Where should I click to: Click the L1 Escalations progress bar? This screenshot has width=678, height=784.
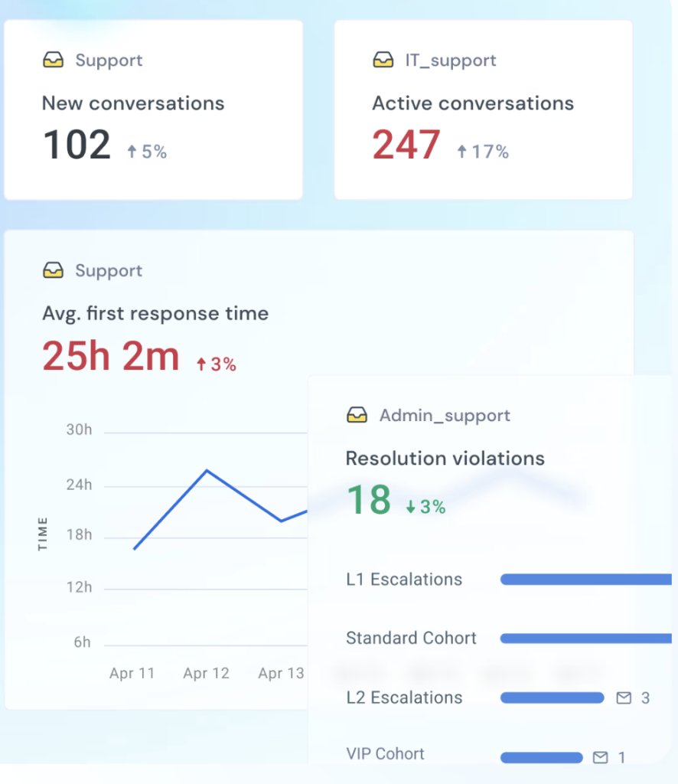pyautogui.click(x=589, y=580)
